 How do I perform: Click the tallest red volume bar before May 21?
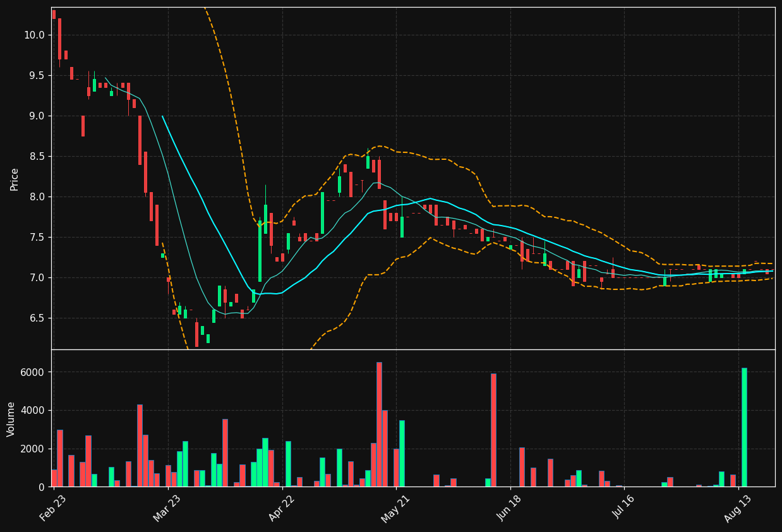point(379,425)
